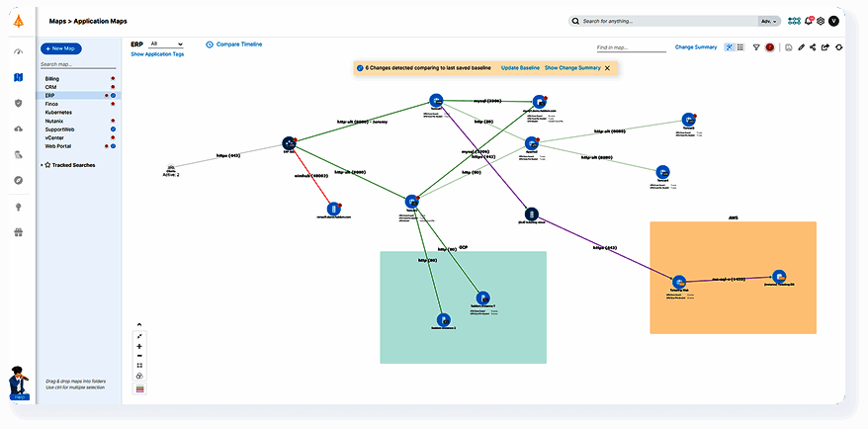Open the cloud upload icon in sidebar
The image size is (868, 429).
(x=18, y=129)
